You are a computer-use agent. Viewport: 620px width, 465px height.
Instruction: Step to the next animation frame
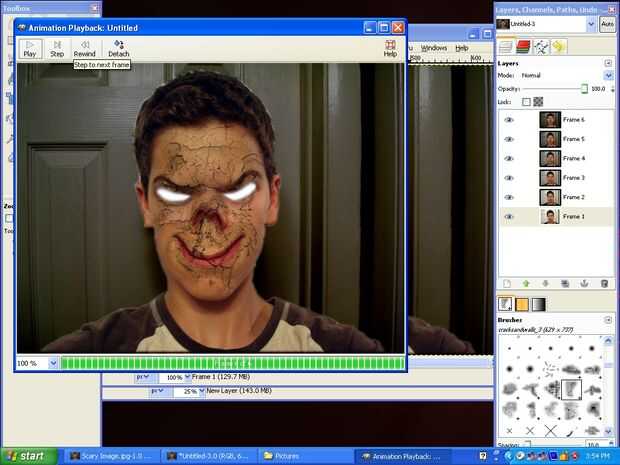(x=57, y=49)
